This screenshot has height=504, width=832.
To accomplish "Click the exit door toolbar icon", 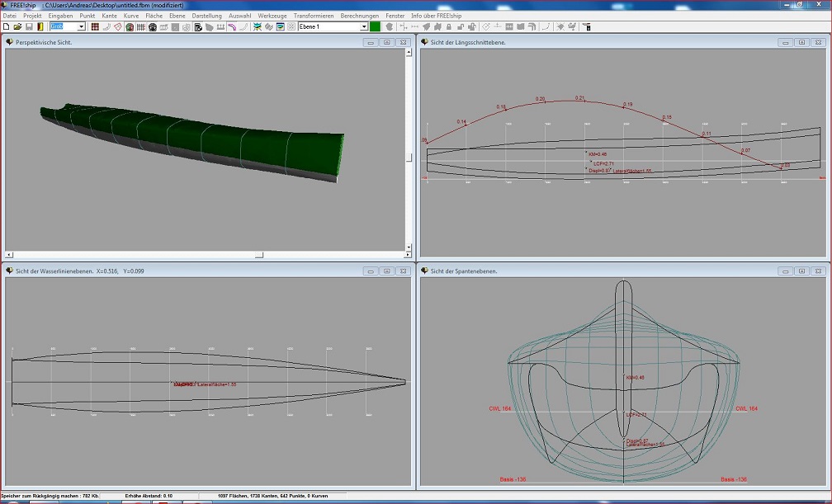I will tap(40, 26).
